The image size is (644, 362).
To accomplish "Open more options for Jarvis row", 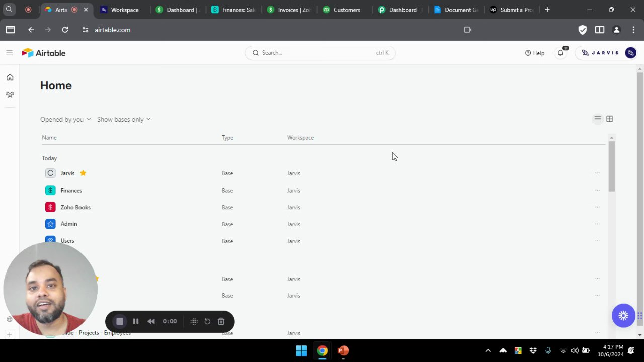I will (x=597, y=173).
